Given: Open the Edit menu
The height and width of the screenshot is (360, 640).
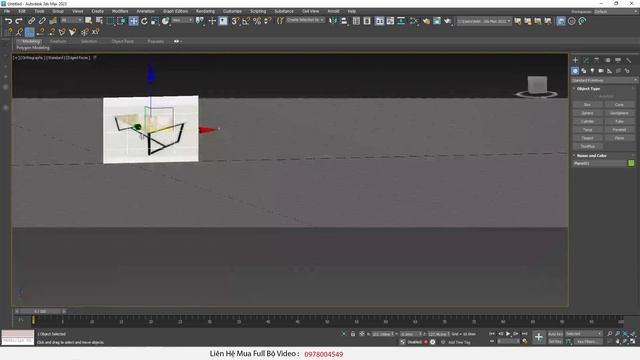Looking at the screenshot, I should tap(22, 11).
